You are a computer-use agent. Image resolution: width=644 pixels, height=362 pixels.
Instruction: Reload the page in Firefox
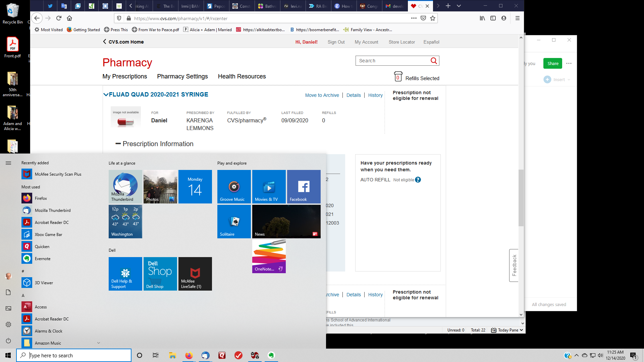[59, 18]
